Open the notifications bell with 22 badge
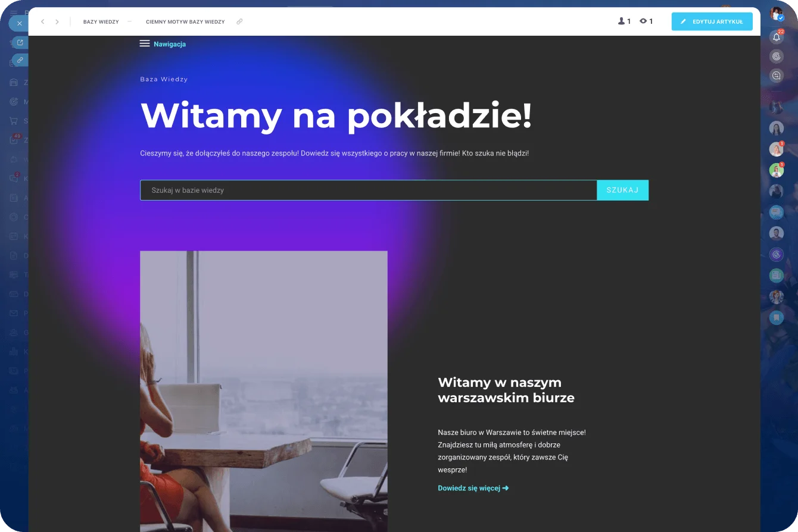The image size is (798, 532). pos(776,37)
